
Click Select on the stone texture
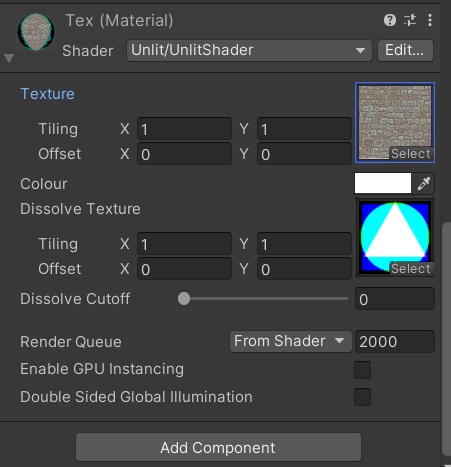411,154
